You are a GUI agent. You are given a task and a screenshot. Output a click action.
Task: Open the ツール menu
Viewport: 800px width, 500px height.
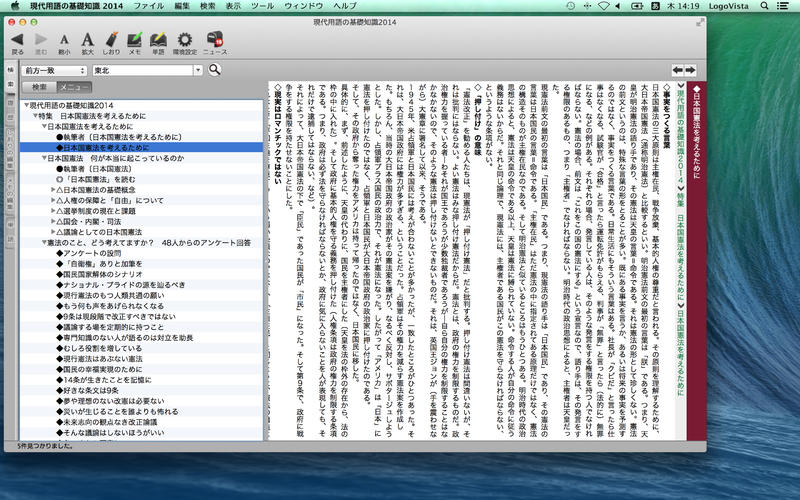(x=262, y=6)
